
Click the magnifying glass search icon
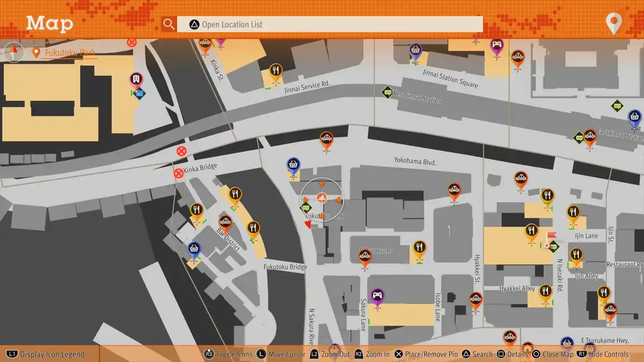pos(169,24)
